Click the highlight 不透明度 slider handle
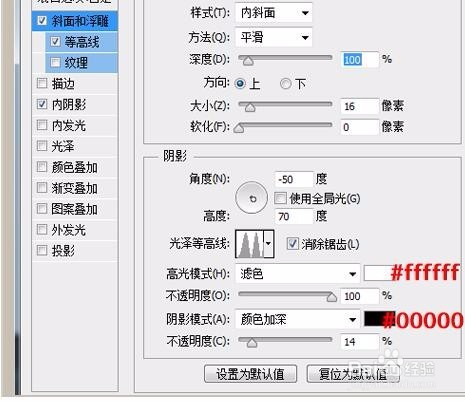Viewport: 465px width, 402px height. click(331, 297)
